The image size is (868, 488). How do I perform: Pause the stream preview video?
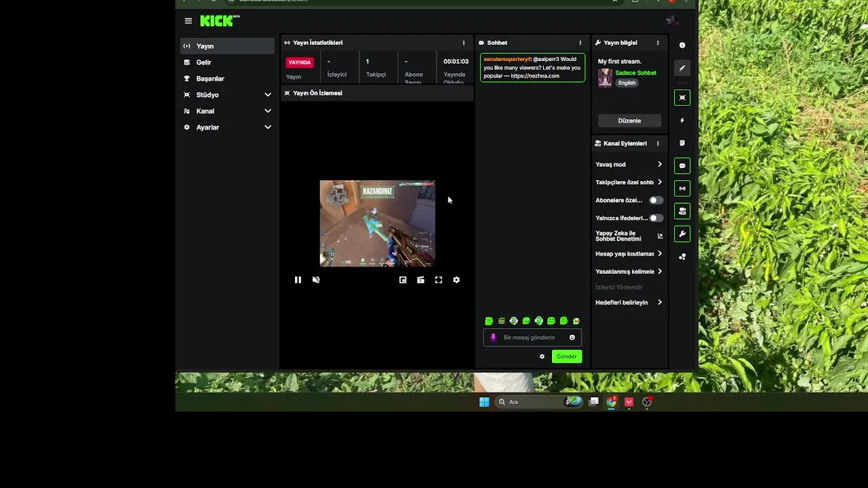coord(298,280)
